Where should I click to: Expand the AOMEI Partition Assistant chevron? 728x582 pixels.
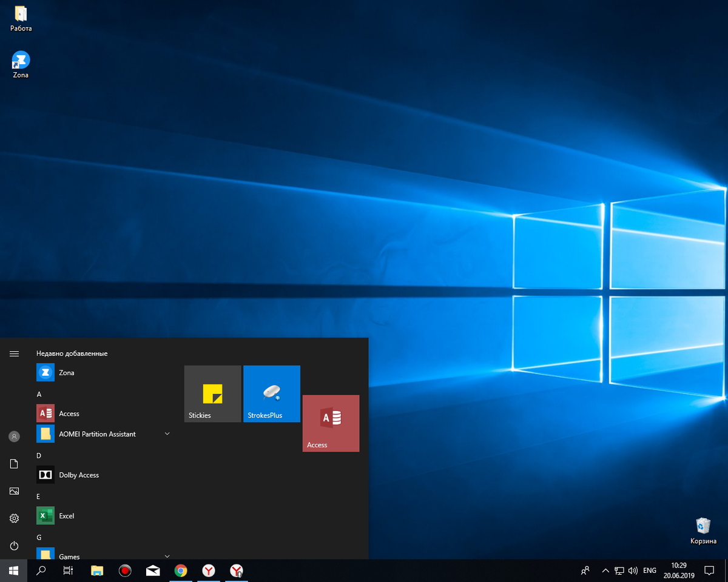(167, 434)
